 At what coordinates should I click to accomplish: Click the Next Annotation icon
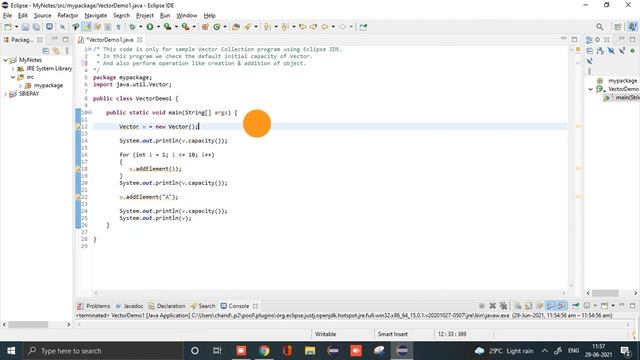(267, 27)
